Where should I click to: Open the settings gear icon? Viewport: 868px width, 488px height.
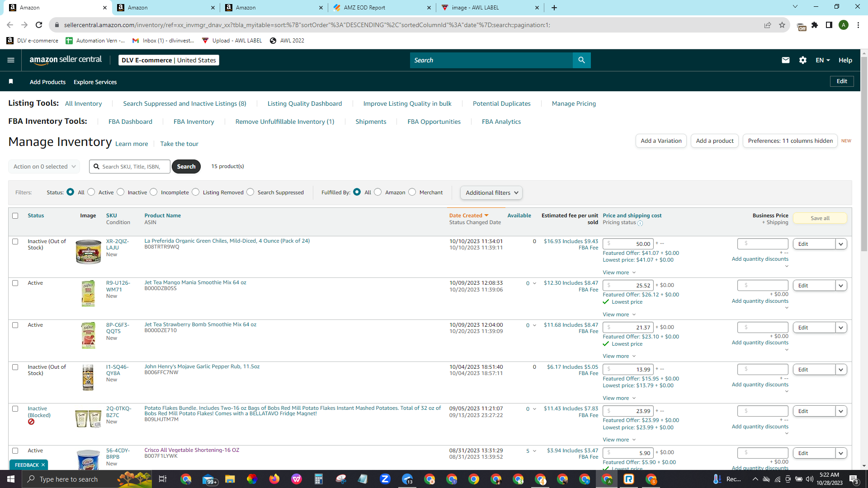[803, 60]
